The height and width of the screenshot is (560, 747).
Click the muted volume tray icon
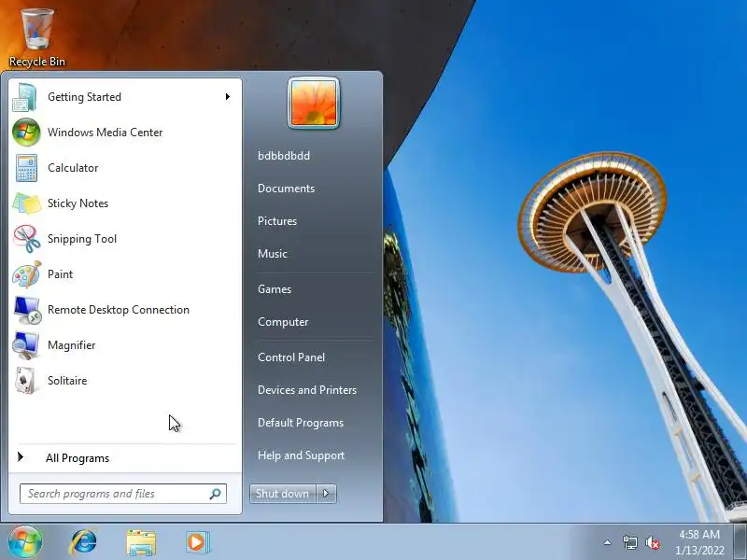(653, 543)
